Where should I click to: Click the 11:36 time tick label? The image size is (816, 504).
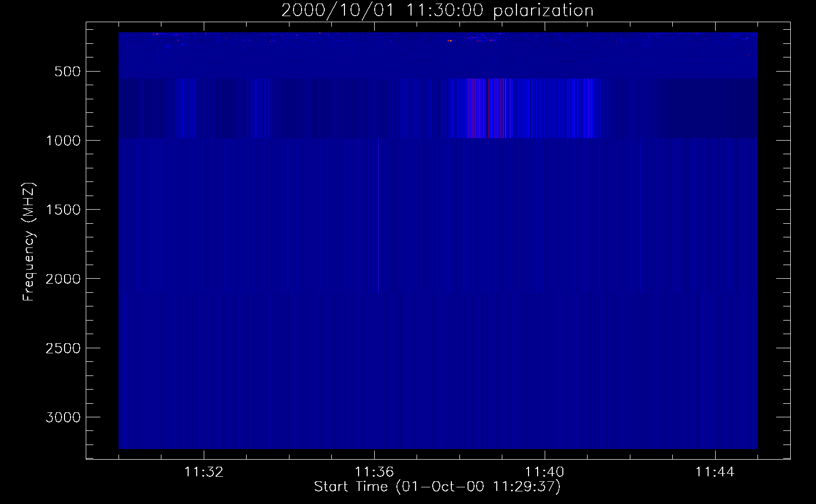(374, 472)
